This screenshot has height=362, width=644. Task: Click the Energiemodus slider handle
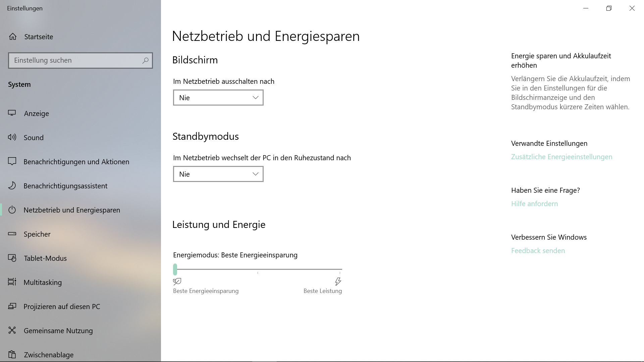[175, 269]
